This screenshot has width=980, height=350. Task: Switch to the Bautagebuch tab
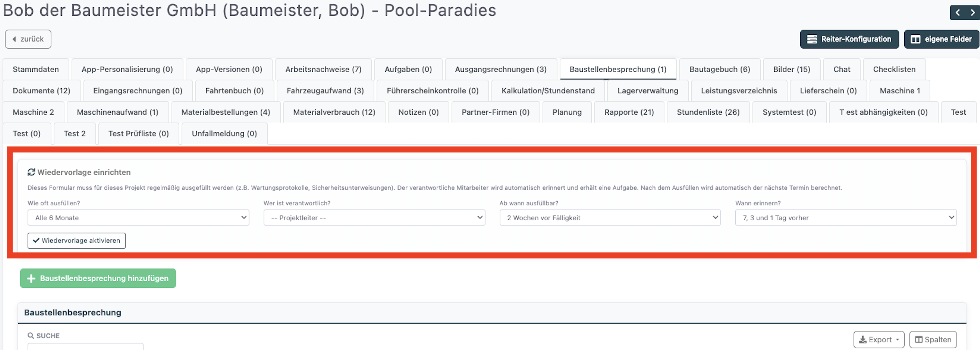719,69
